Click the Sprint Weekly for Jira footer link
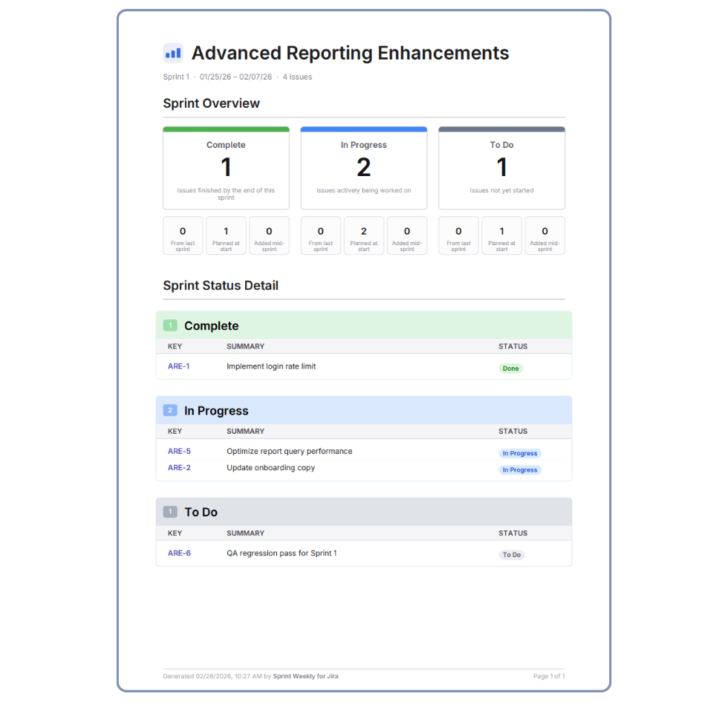Image resolution: width=728 pixels, height=705 pixels. pos(305,676)
